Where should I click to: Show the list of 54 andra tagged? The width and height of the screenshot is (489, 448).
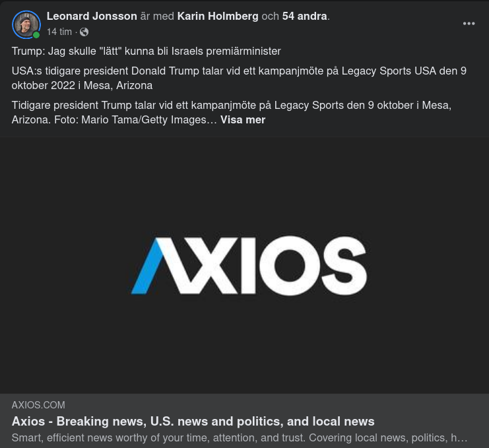click(x=304, y=16)
